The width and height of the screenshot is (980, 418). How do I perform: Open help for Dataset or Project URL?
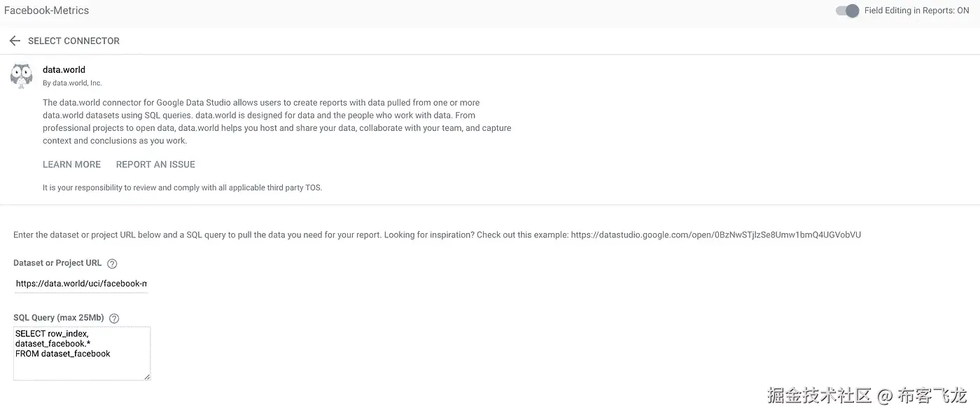(112, 264)
